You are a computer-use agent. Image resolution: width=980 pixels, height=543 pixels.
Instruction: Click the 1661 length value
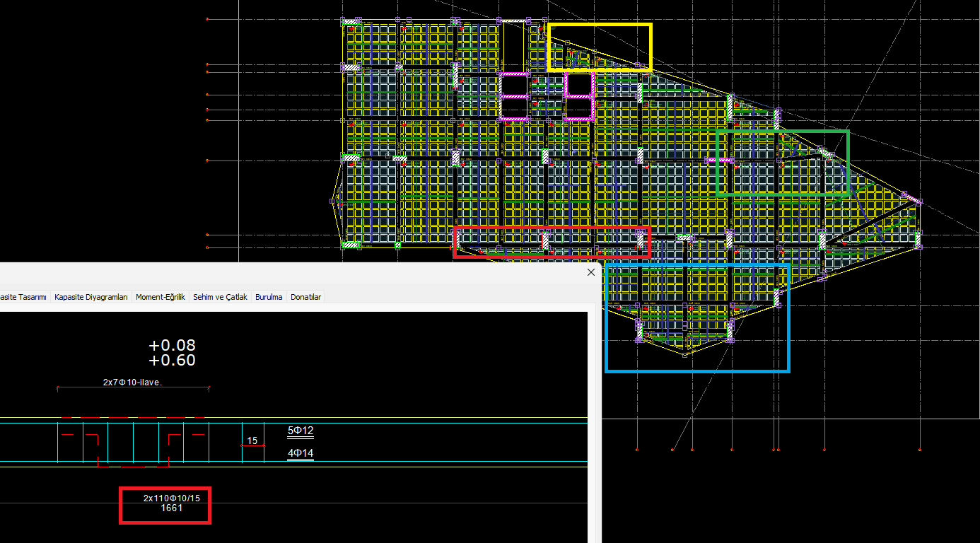(172, 508)
